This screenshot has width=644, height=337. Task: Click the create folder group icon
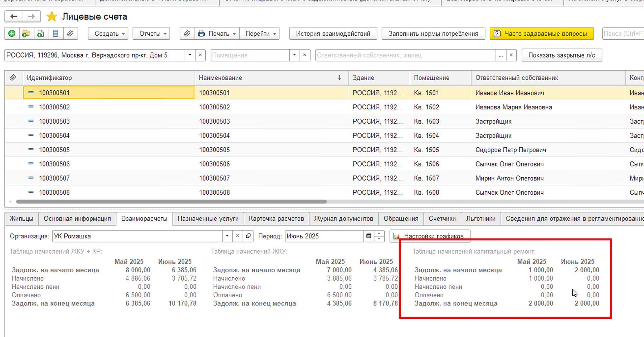click(26, 34)
